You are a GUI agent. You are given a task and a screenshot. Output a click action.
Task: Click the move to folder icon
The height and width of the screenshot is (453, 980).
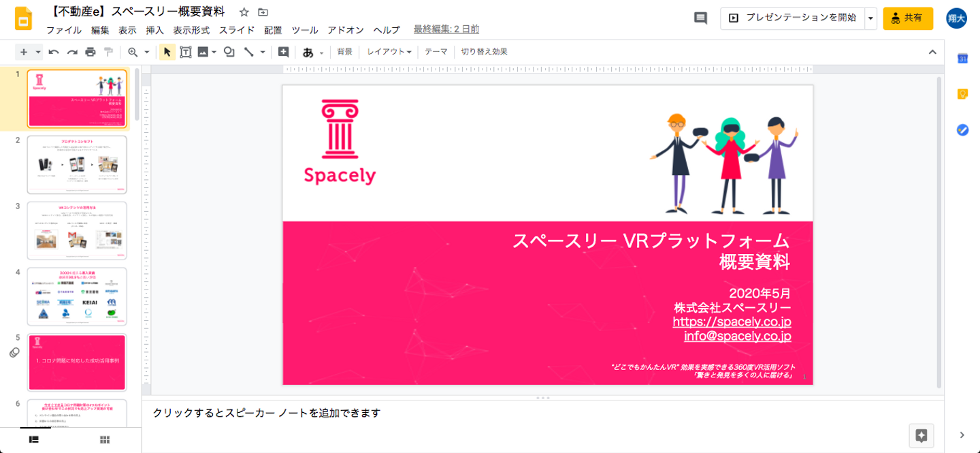coord(263,12)
